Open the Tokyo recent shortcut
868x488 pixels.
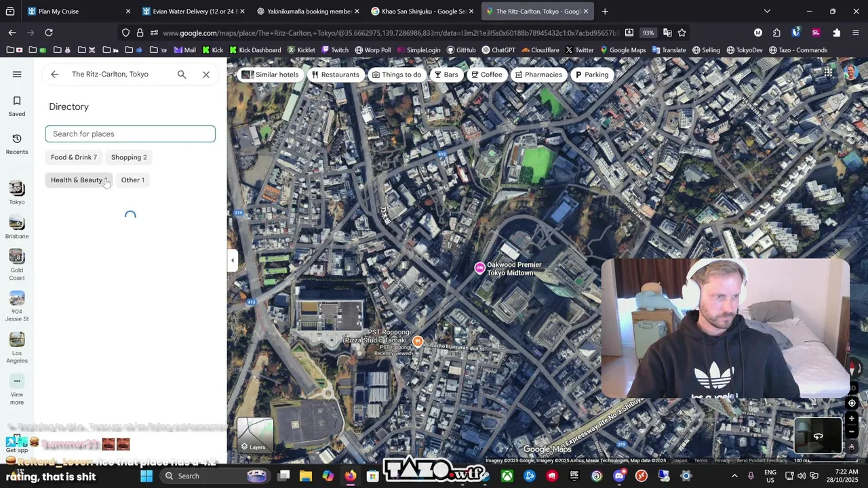[17, 192]
